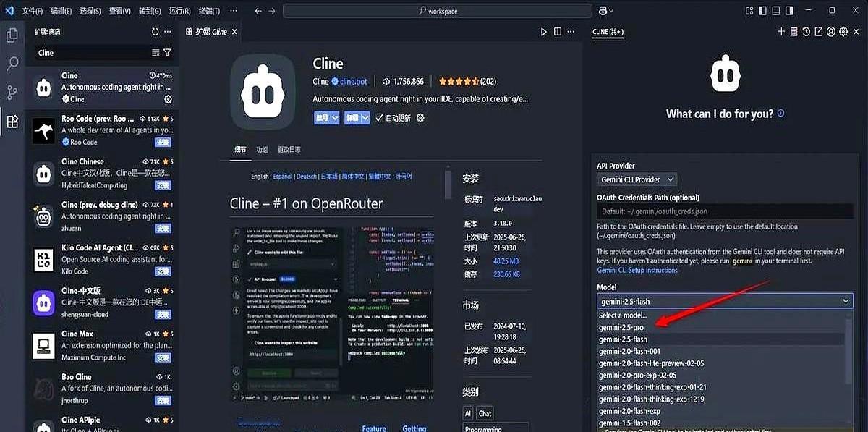Choose gemini-2.0-flash-001 from model list

coord(629,351)
